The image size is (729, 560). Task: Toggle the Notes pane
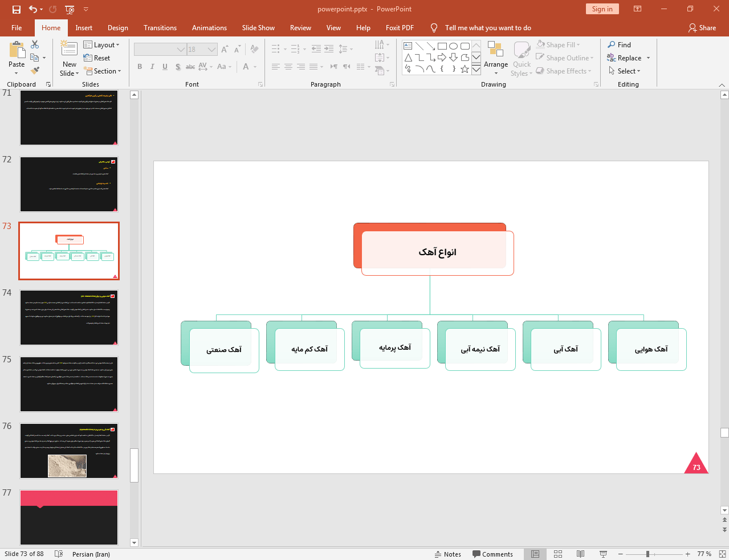pos(448,554)
